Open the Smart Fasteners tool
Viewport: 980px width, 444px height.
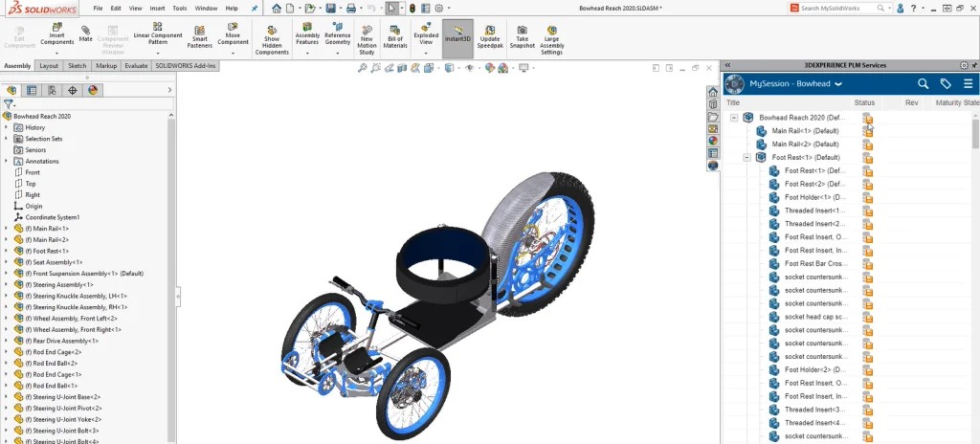click(x=200, y=35)
